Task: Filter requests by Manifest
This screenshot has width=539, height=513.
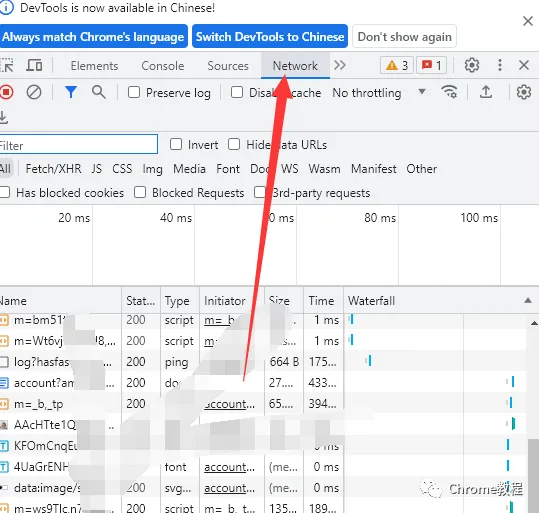Action: [x=374, y=169]
